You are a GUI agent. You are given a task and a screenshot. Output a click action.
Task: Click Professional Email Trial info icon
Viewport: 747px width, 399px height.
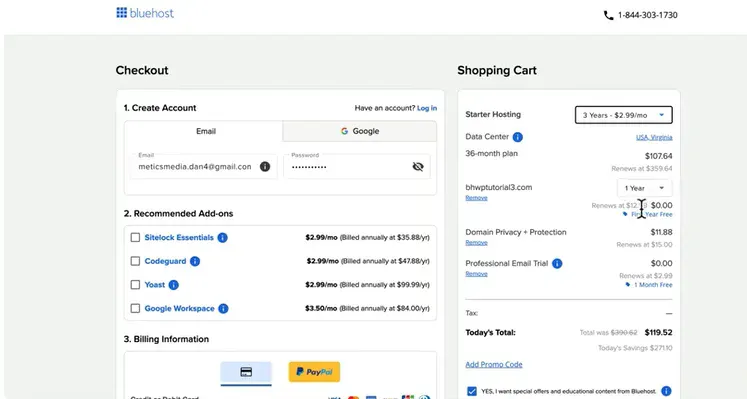557,264
